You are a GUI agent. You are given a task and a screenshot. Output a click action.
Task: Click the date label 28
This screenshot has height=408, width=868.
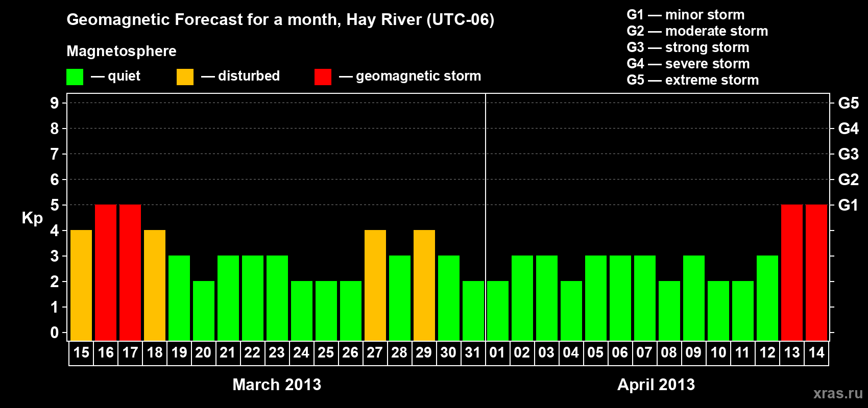[x=399, y=352]
